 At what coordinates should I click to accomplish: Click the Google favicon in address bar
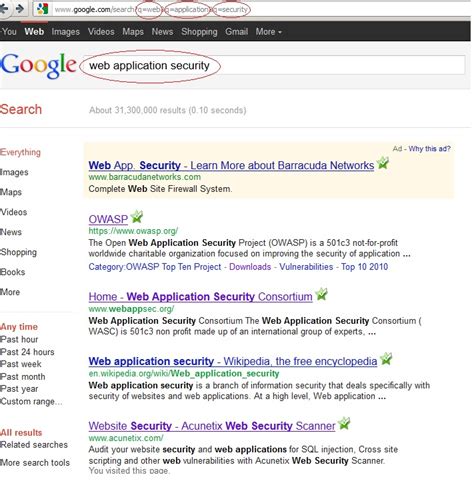[42, 9]
